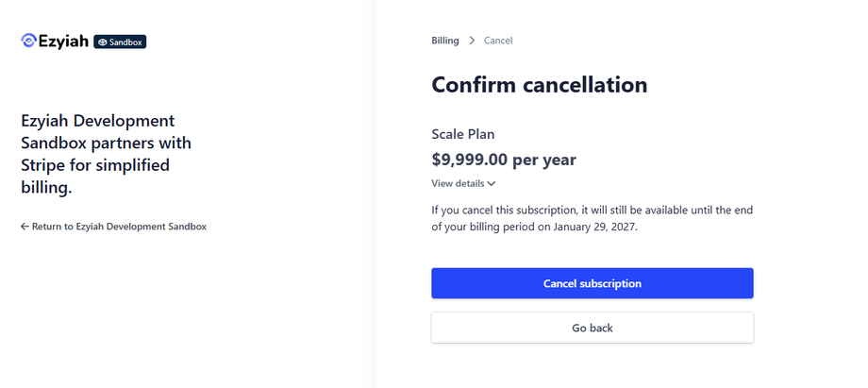Click the breadcrumb separator chevron

click(472, 41)
